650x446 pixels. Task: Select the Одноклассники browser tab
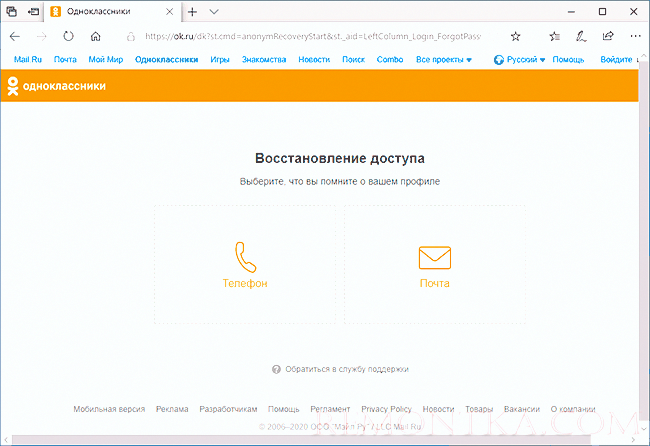(x=112, y=12)
